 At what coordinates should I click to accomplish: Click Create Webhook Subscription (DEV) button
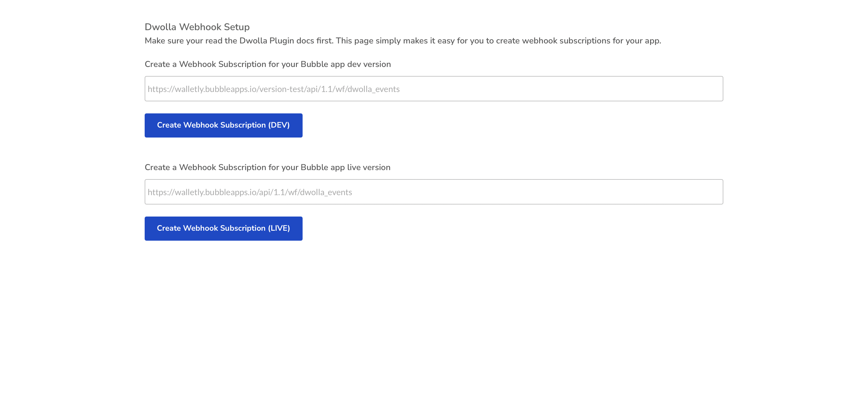[223, 125]
